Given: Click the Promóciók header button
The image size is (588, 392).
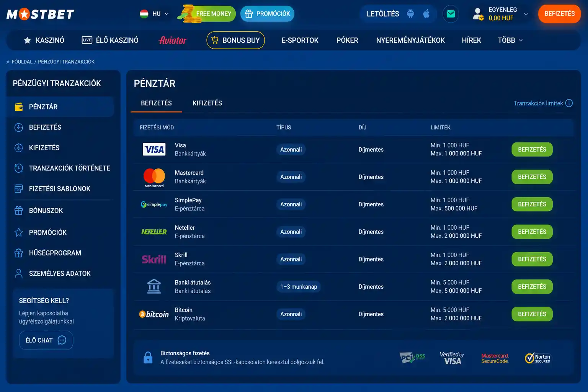Looking at the screenshot, I should (x=267, y=14).
